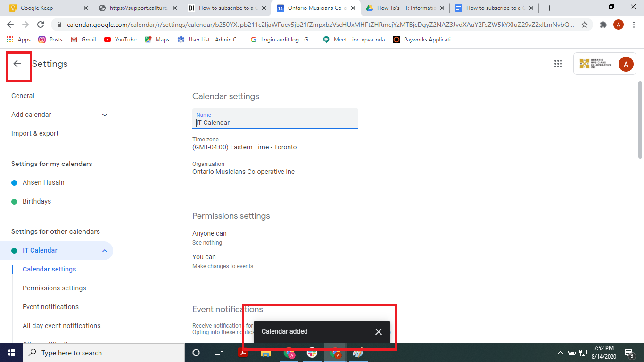This screenshot has height=362, width=644.
Task: Click the browser address bar URL
Action: (x=321, y=25)
